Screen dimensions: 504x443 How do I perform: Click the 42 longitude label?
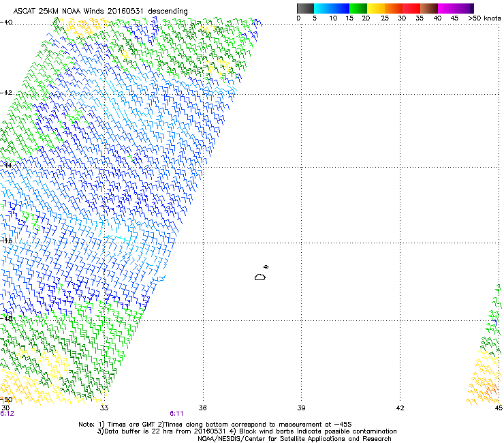point(400,408)
